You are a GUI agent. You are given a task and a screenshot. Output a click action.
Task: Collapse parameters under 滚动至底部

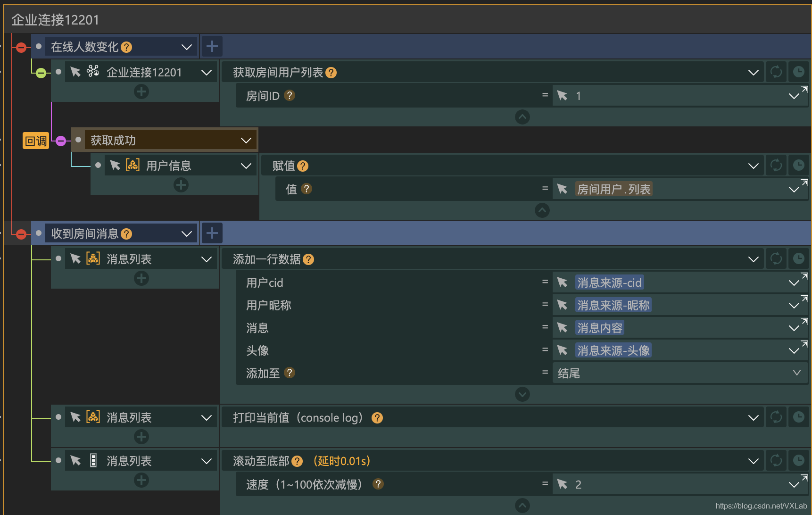click(x=522, y=506)
